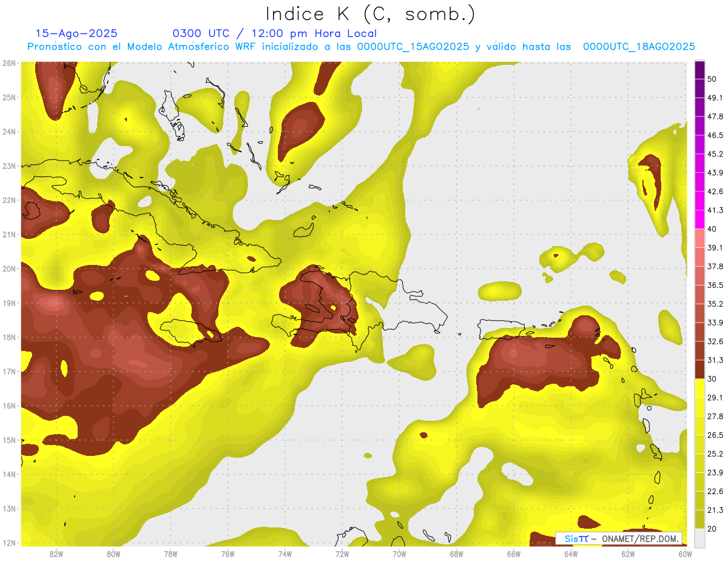
Task: Click the colorbar value '26.5'
Action: point(715,435)
